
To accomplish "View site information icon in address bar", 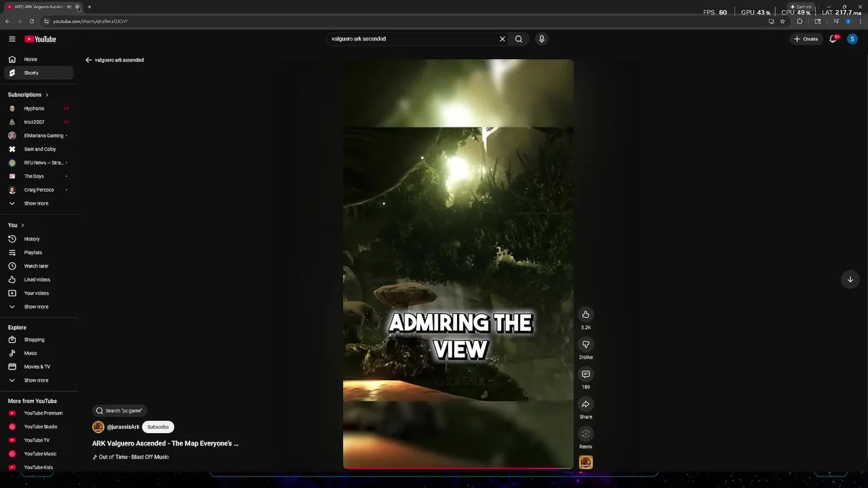I will [x=46, y=21].
